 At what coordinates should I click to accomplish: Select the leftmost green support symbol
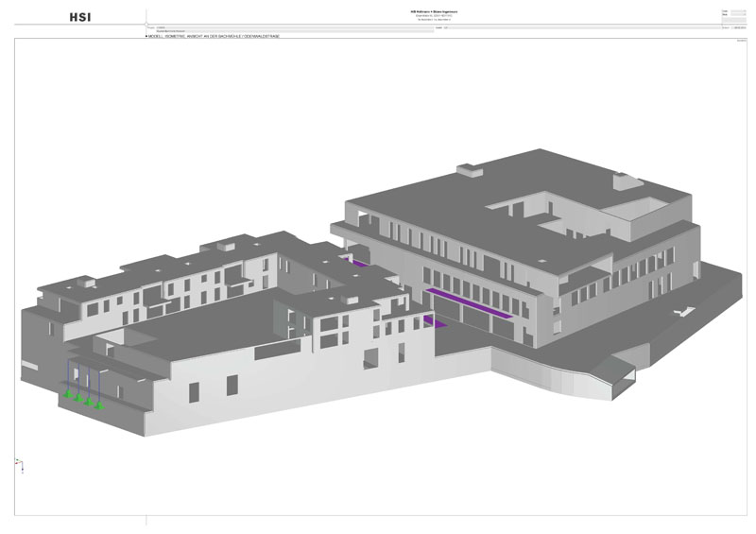click(x=68, y=394)
